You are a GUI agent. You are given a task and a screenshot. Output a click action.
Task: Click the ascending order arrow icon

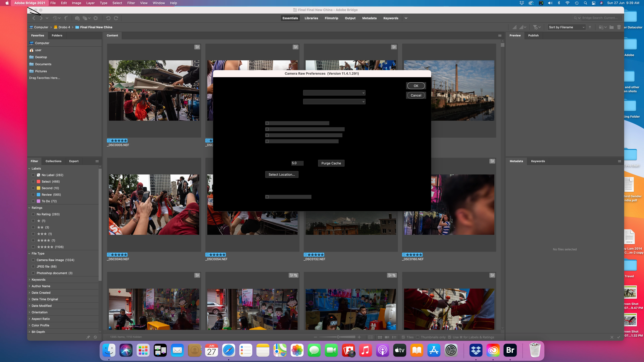coord(590,27)
